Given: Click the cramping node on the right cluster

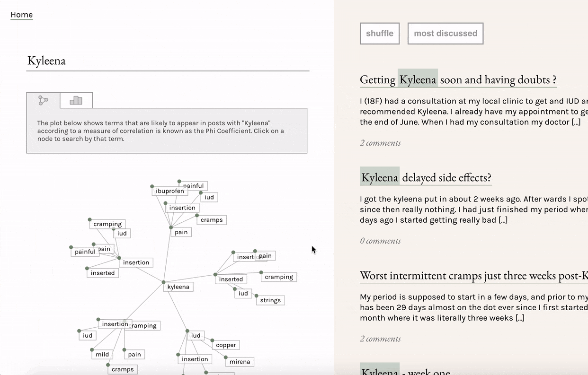Looking at the screenshot, I should pos(279,277).
